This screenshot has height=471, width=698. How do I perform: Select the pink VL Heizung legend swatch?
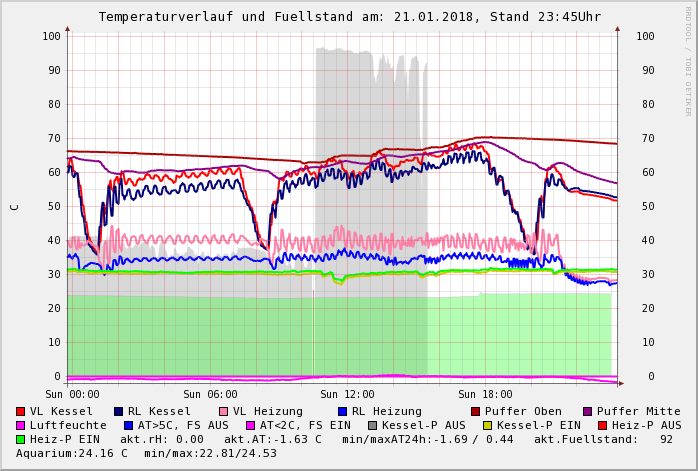(224, 411)
